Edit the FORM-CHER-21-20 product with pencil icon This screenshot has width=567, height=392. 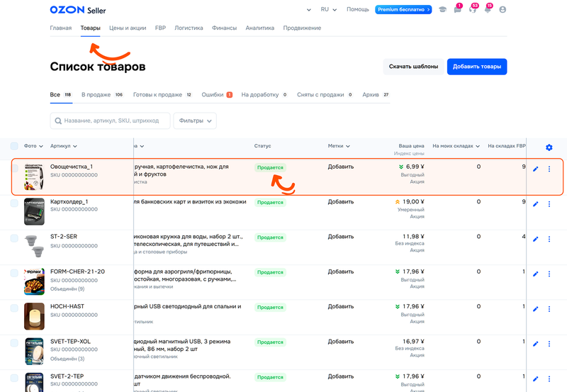coord(536,274)
